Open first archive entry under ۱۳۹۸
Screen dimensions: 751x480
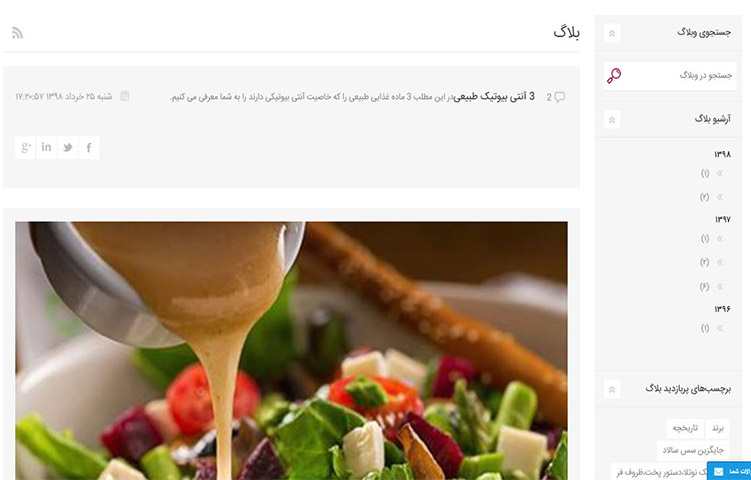711,173
